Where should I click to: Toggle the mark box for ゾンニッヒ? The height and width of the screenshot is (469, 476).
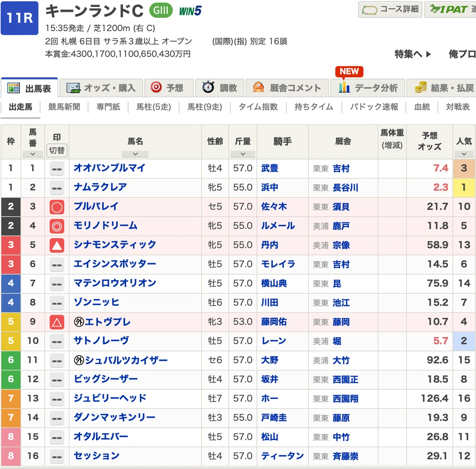click(x=57, y=303)
